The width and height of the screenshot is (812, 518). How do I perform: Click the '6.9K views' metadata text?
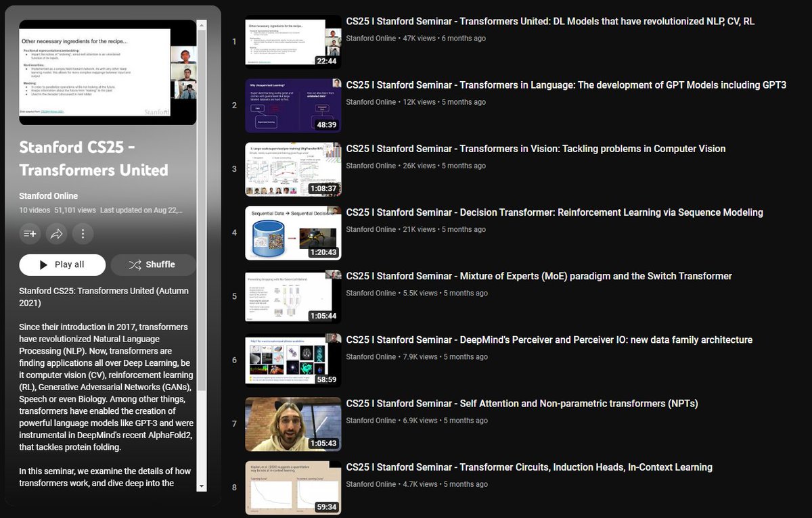(x=420, y=421)
